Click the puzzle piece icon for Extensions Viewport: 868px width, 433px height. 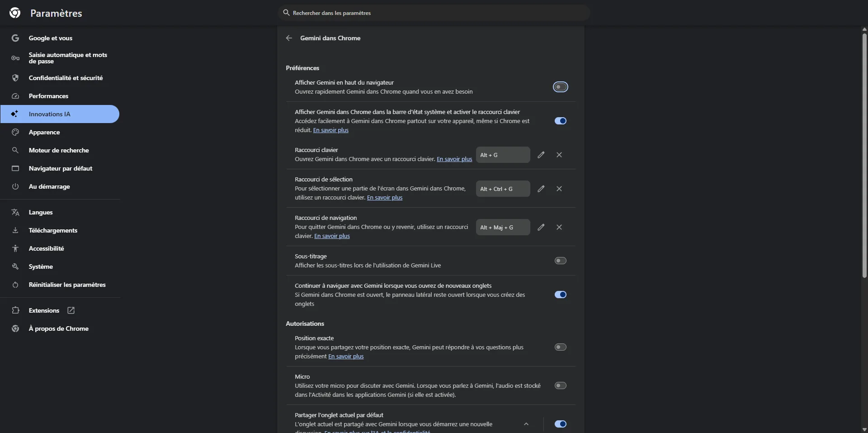(x=15, y=310)
